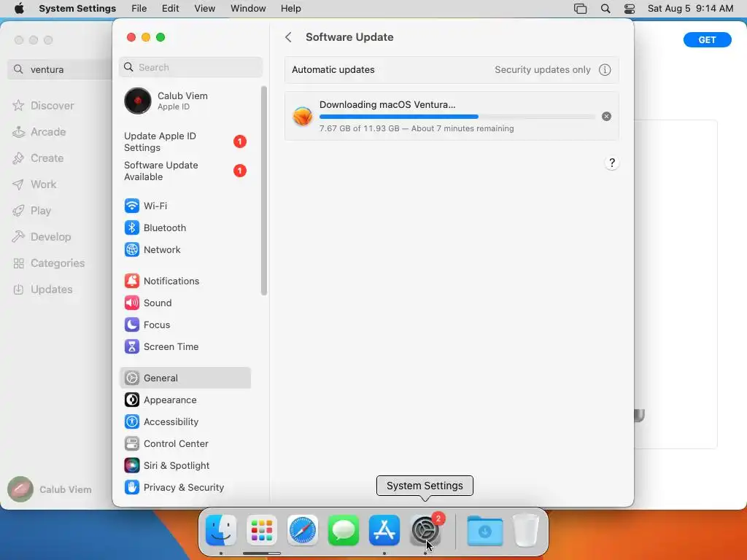Click the download progress bar

click(457, 117)
